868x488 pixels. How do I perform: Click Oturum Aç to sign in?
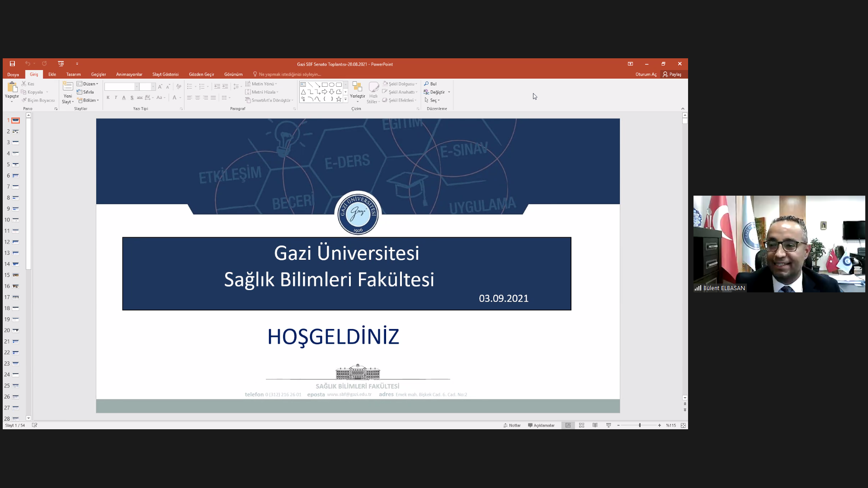(x=646, y=75)
